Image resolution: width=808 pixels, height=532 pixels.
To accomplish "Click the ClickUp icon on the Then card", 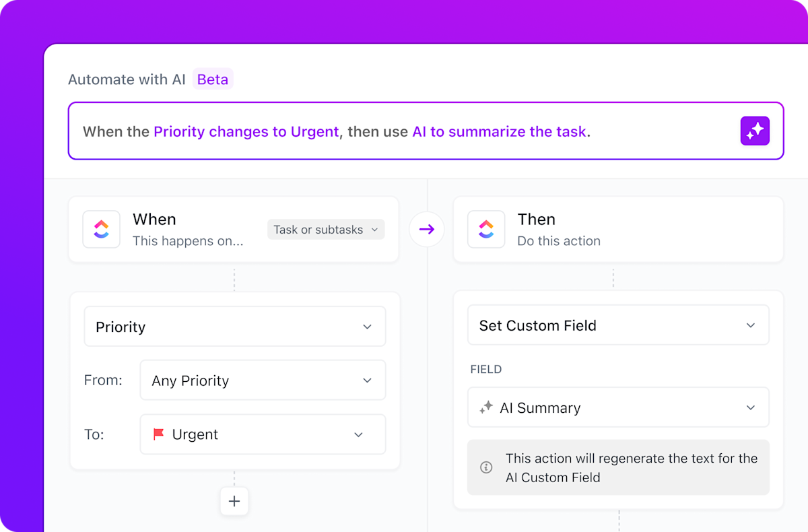I will click(487, 229).
